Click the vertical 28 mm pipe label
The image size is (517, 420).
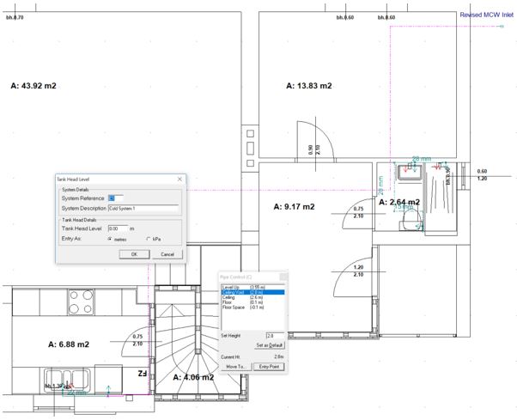point(380,186)
